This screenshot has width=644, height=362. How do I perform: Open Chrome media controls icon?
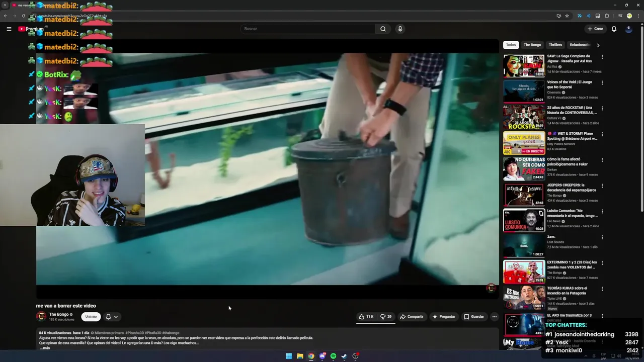[x=619, y=16]
